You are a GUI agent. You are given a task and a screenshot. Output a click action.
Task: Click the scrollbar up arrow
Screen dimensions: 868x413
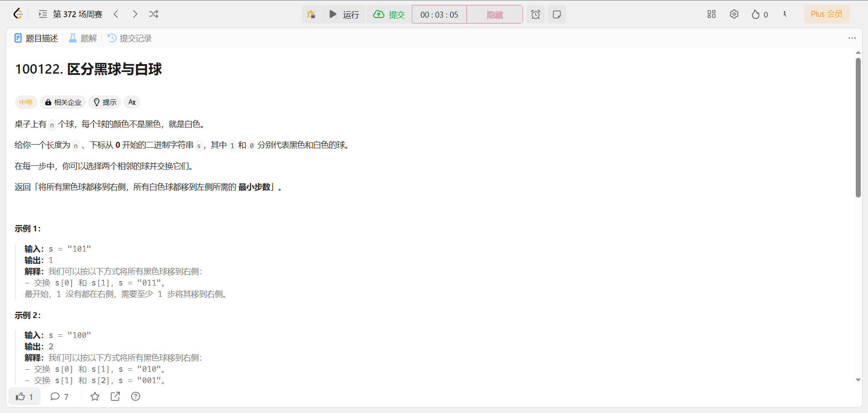858,53
